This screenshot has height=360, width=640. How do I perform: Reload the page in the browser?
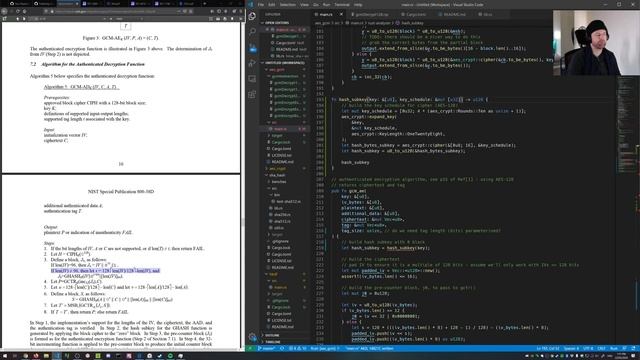[x=18, y=11]
